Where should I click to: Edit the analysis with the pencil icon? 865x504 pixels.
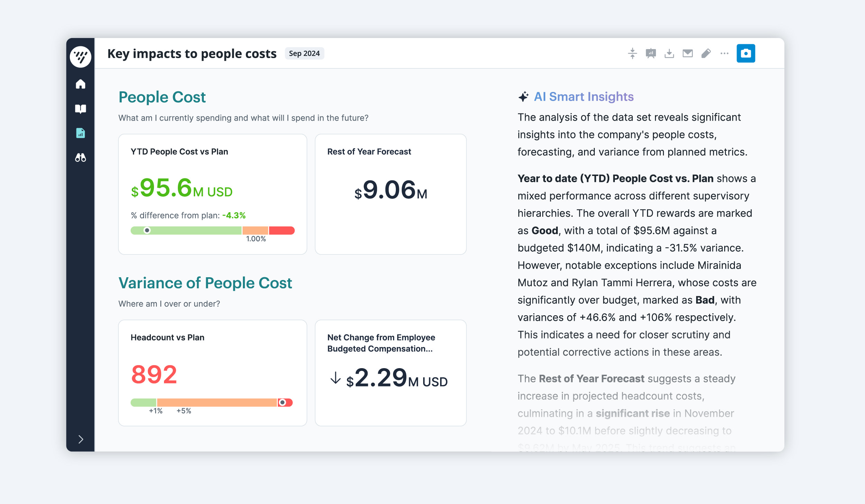click(x=706, y=53)
